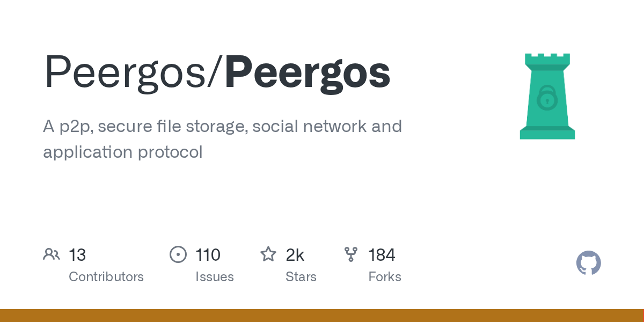This screenshot has width=644, height=322.
Task: Click the description line starting "A p2p"
Action: click(222, 126)
